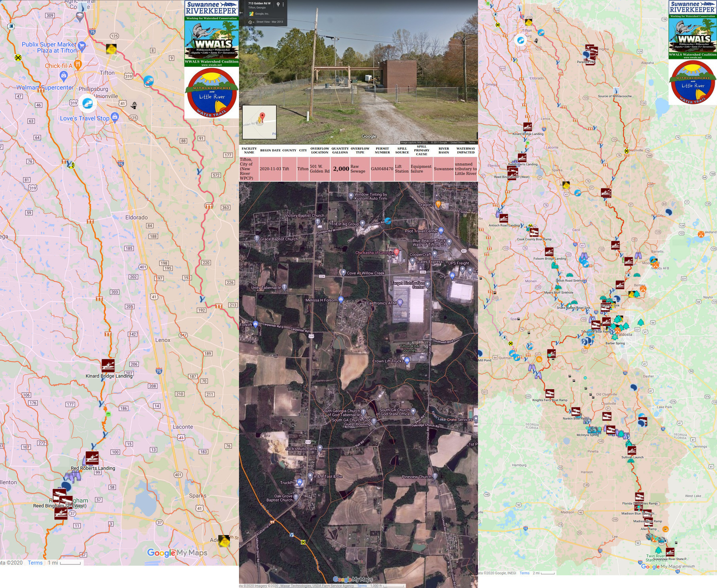Image resolution: width=717 pixels, height=588 pixels.
Task: Click the Love's Travel Stop marker
Action: 115,117
